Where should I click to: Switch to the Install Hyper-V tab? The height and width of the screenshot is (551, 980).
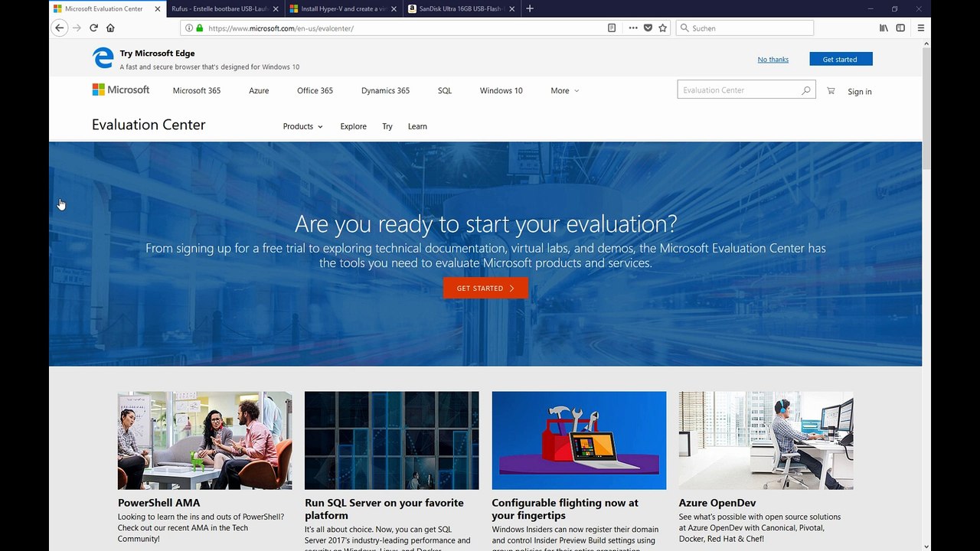[343, 8]
